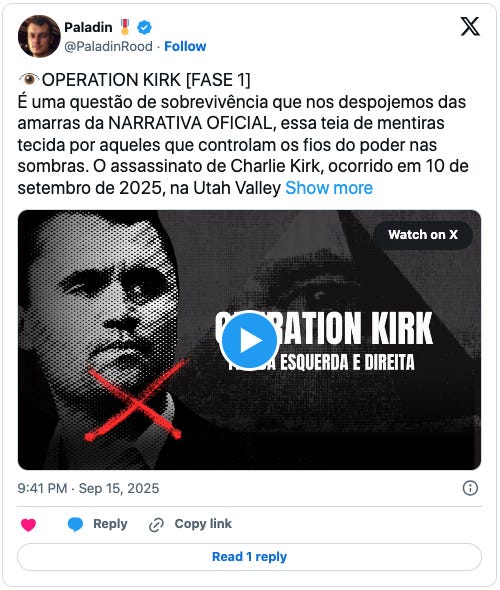Screen dimensions: 500x590
Task: Click the eye emoji before OPERATION KIRK
Action: coord(29,79)
